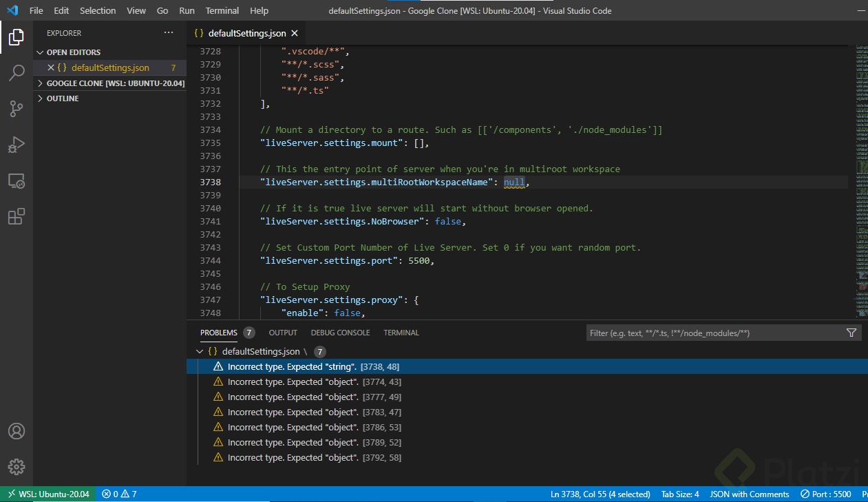Click the Live Server Port : 5500 status item
The width and height of the screenshot is (868, 502).
(826, 494)
